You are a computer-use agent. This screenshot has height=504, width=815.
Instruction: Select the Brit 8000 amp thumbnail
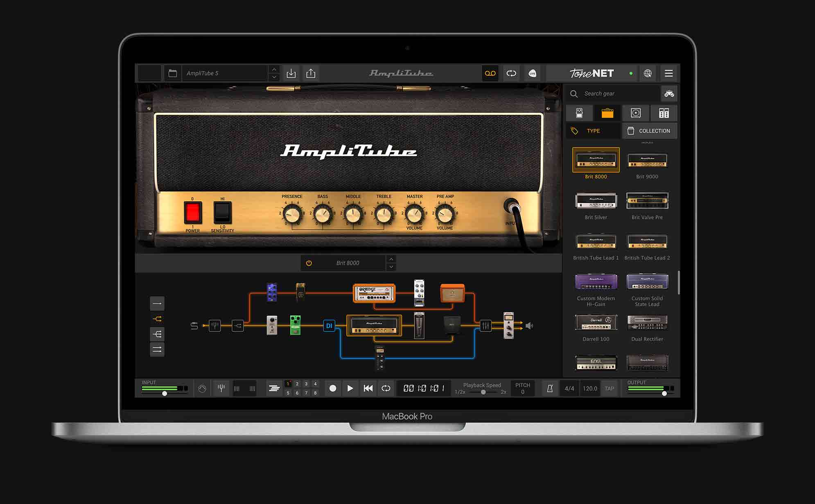pyautogui.click(x=596, y=160)
